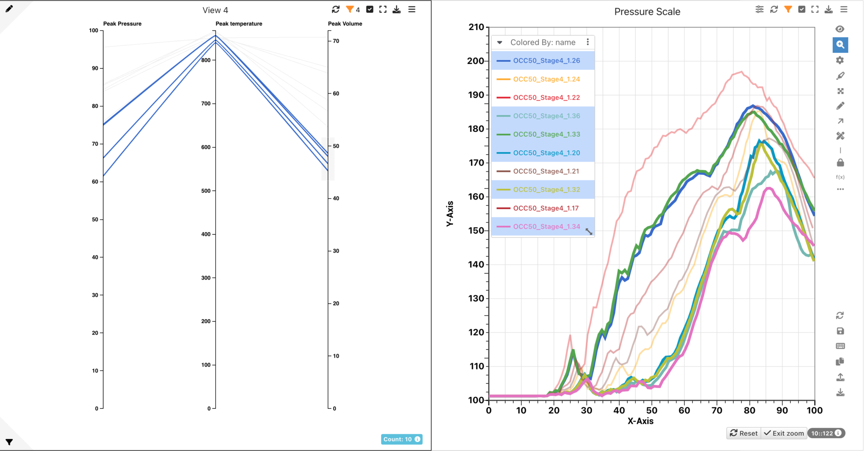Viewport: 868px width, 451px height.
Task: Toggle the checked-box icon on Pressure Scale toolbar
Action: [801, 9]
